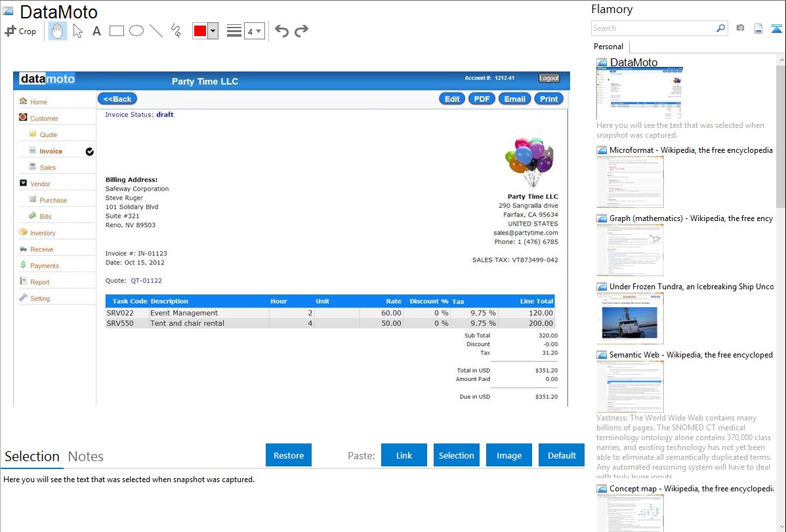Switch to the Selection tab
The image size is (786, 532).
click(x=32, y=457)
